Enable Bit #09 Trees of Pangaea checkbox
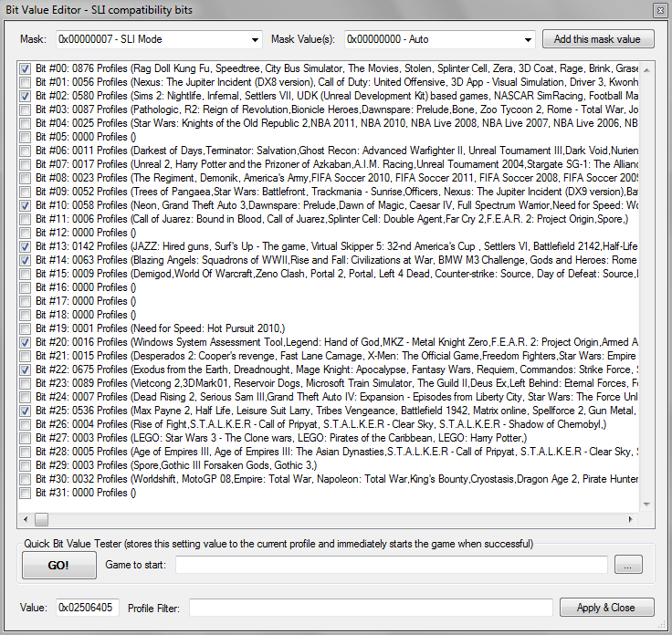 pyautogui.click(x=26, y=192)
